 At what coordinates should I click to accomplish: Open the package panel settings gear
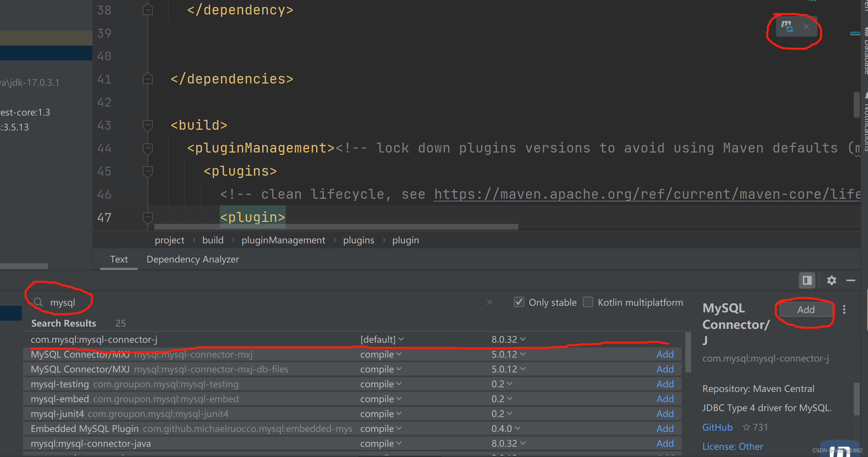point(831,280)
